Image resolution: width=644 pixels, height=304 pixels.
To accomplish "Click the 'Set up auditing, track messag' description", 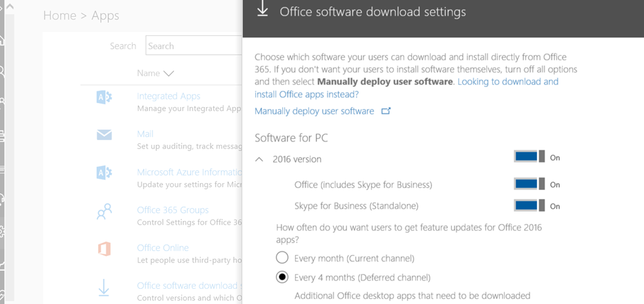I will click(189, 146).
